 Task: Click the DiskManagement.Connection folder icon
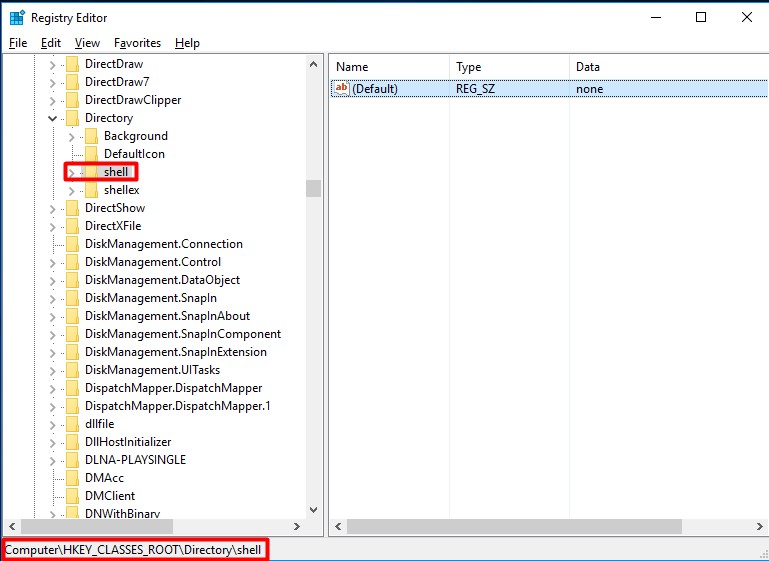click(x=72, y=244)
